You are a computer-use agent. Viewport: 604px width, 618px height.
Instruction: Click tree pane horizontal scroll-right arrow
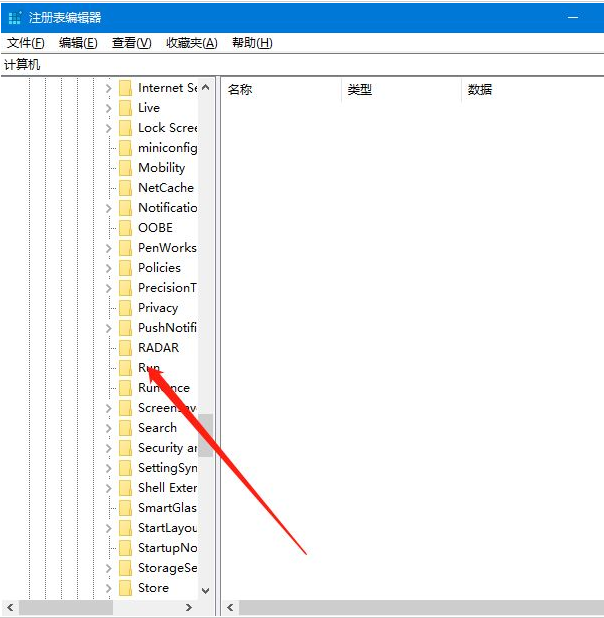pyautogui.click(x=189, y=607)
